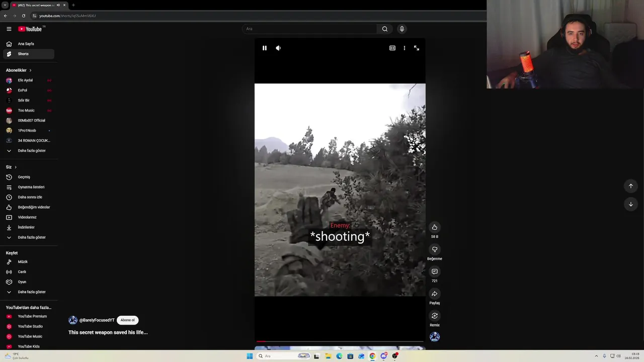Open Müzik under Keşfet

click(29, 262)
